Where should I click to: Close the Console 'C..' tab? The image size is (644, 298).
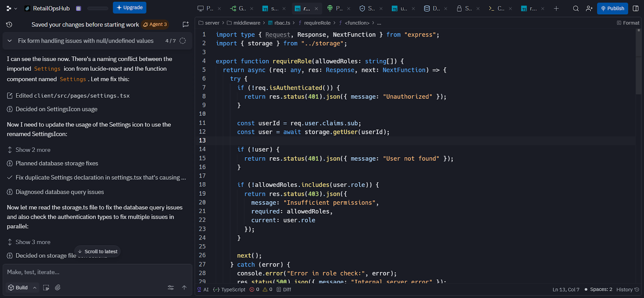(510, 8)
